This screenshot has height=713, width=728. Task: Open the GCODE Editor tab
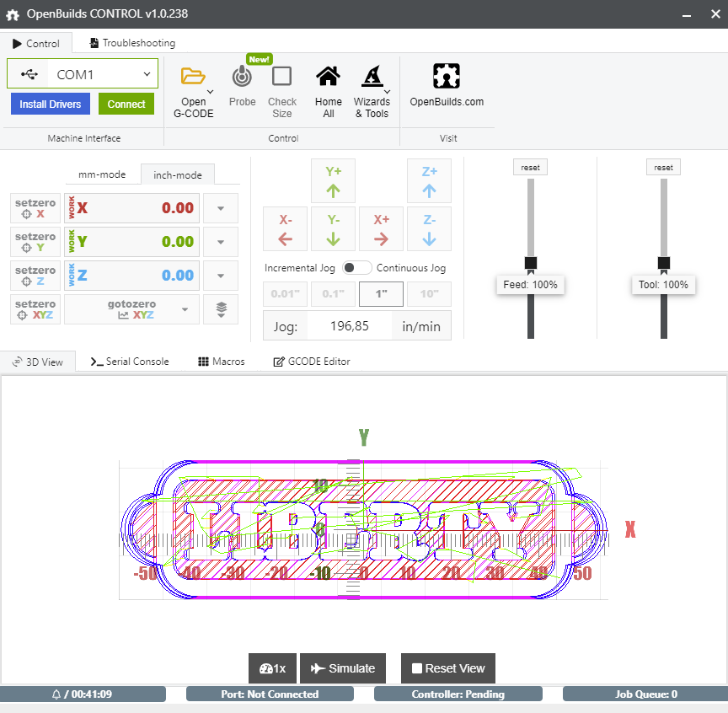click(x=312, y=362)
